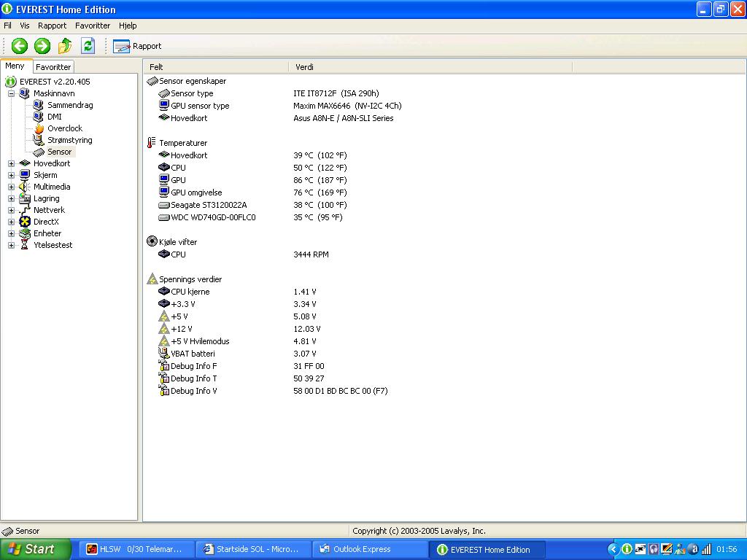Click the Verdi column header
Image resolution: width=747 pixels, height=560 pixels.
[x=430, y=67]
